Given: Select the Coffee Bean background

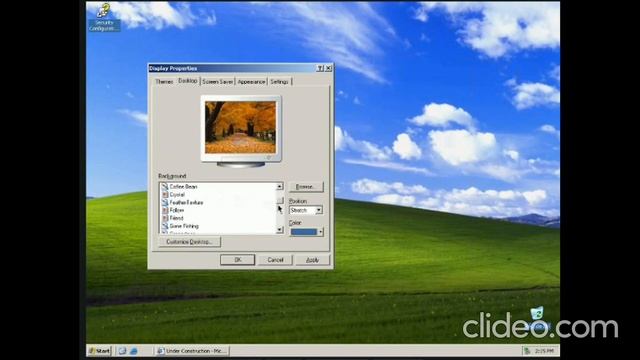Looking at the screenshot, I should point(184,187).
